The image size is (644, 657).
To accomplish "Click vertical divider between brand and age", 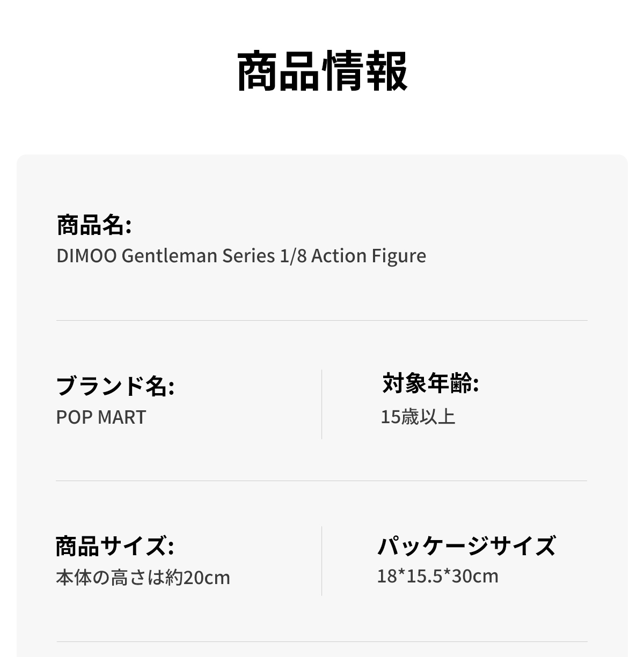I will point(322,404).
